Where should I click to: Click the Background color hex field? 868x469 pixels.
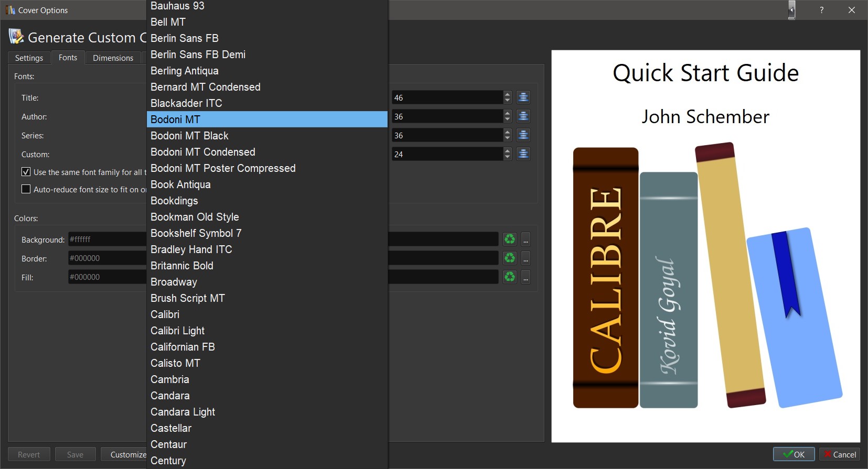[107, 239]
